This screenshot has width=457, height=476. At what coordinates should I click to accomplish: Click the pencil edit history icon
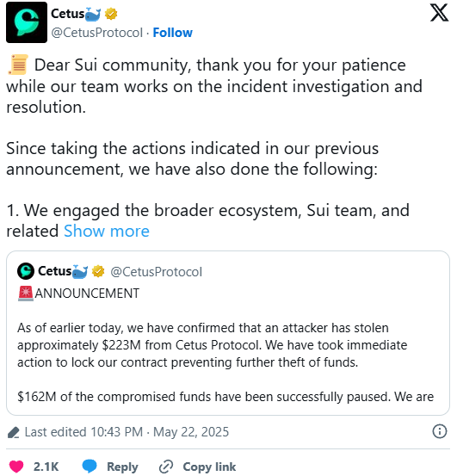click(x=14, y=432)
